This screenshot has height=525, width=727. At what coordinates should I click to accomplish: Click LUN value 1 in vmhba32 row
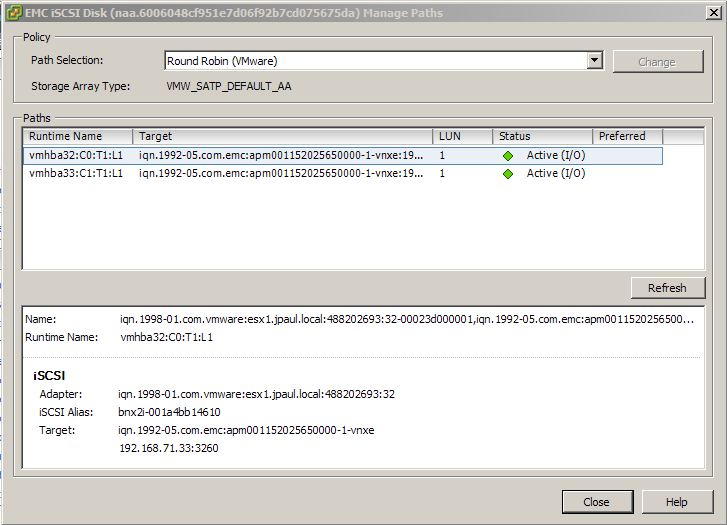pos(442,155)
